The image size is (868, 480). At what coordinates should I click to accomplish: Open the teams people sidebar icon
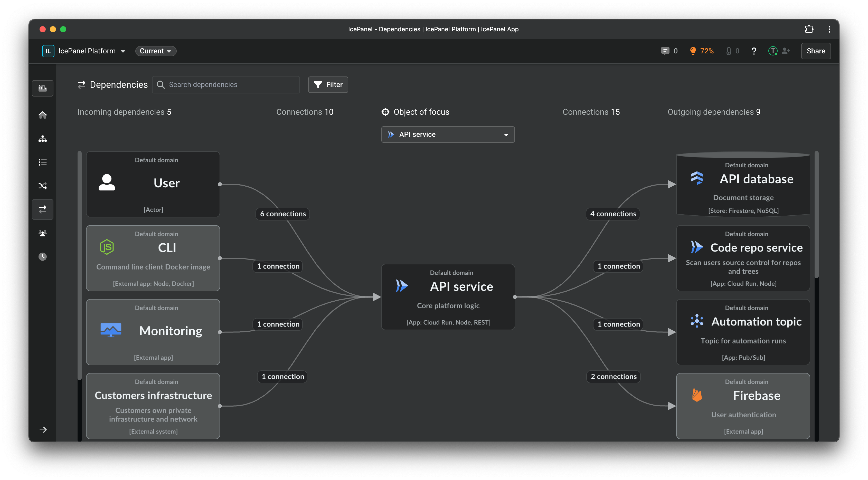click(42, 233)
